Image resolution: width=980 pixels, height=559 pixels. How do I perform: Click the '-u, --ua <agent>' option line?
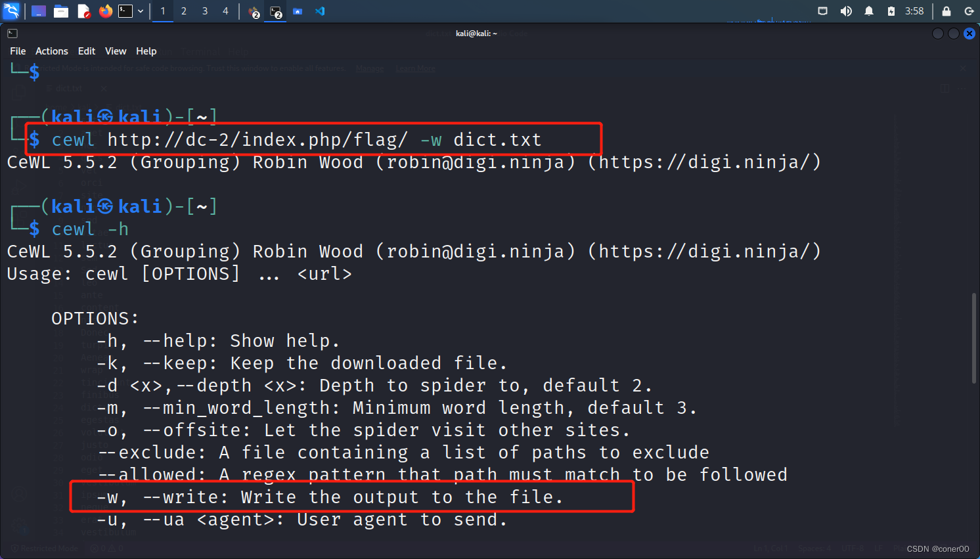[302, 520]
